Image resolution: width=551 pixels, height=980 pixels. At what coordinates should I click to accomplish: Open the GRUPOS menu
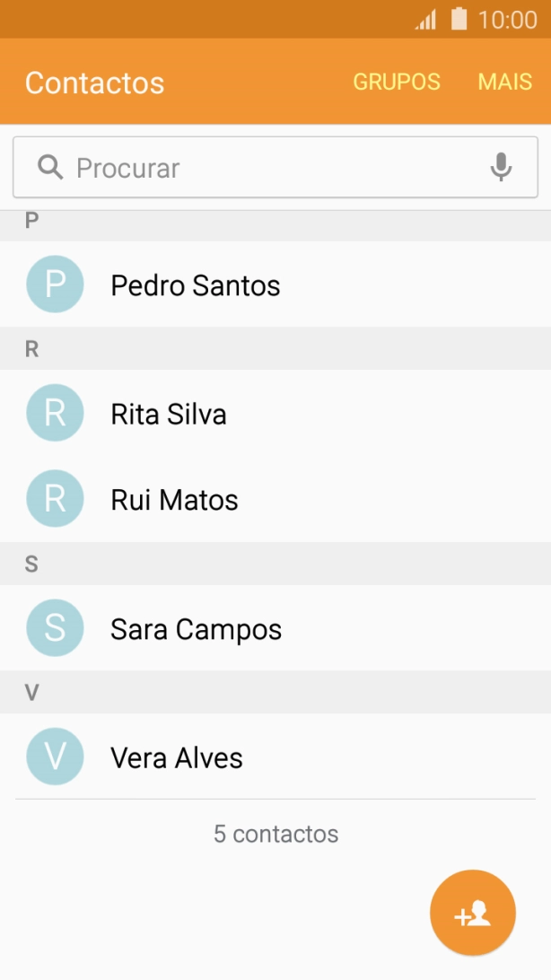tap(397, 82)
